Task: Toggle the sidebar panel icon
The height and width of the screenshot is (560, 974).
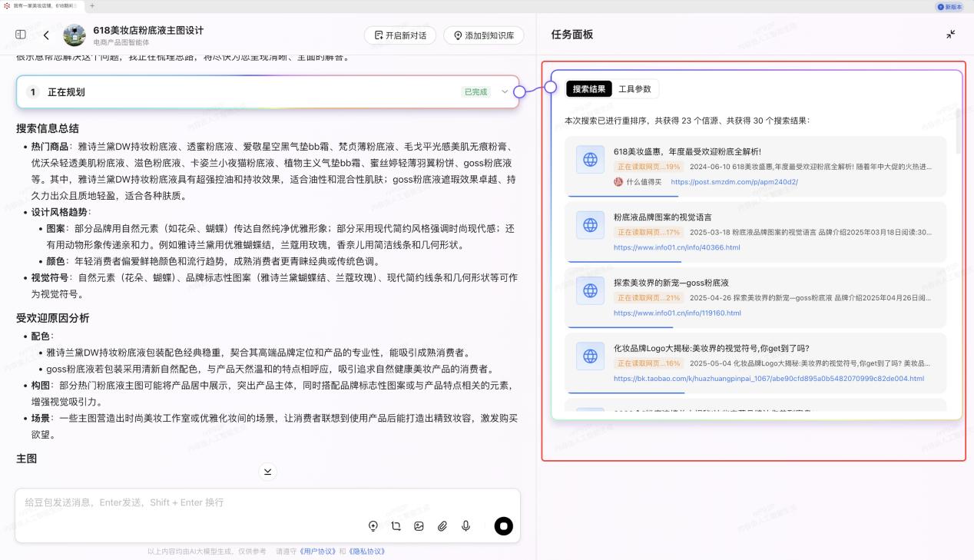Action: [21, 35]
